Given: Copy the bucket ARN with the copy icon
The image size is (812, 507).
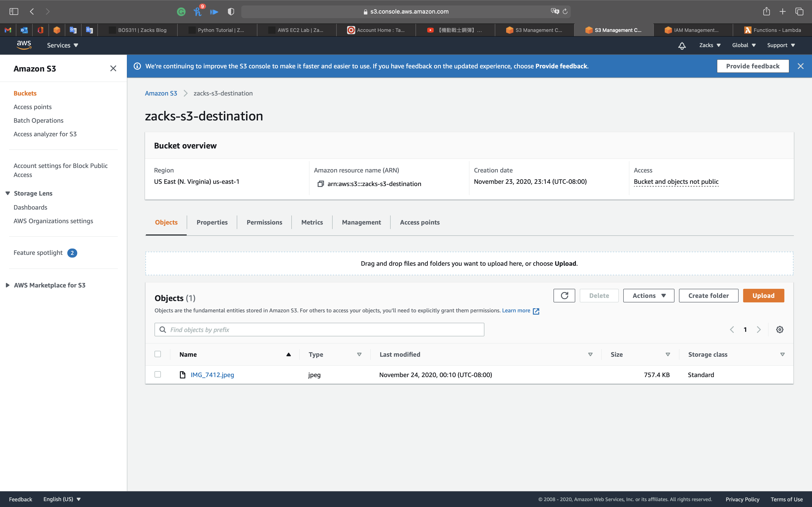Looking at the screenshot, I should 320,184.
